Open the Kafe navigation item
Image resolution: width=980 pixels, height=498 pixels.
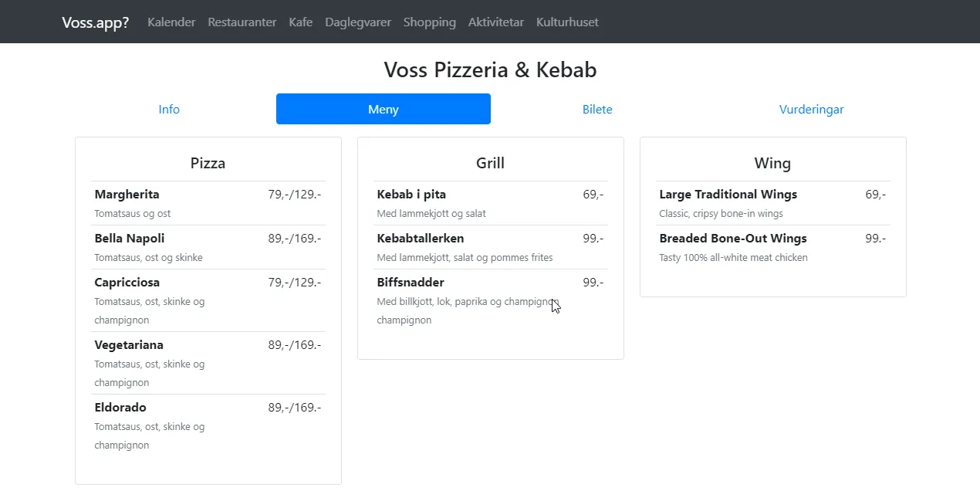pyautogui.click(x=301, y=22)
